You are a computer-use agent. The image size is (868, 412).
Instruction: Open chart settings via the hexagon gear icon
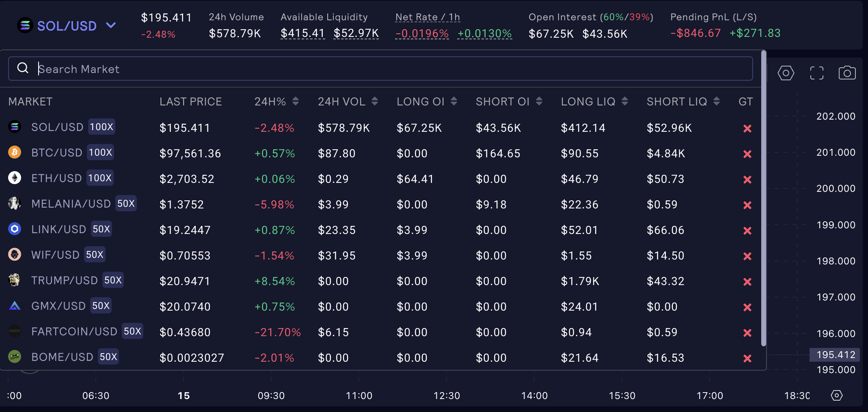[x=786, y=73]
